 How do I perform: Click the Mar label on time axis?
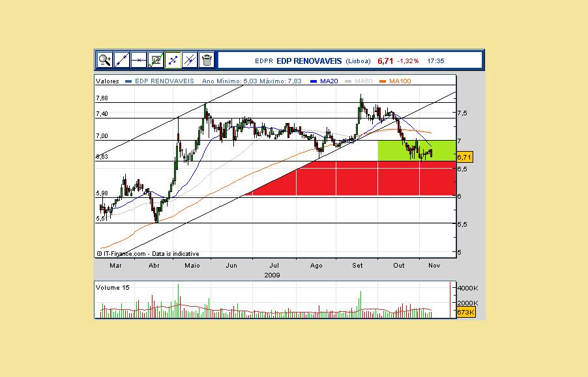(x=115, y=266)
